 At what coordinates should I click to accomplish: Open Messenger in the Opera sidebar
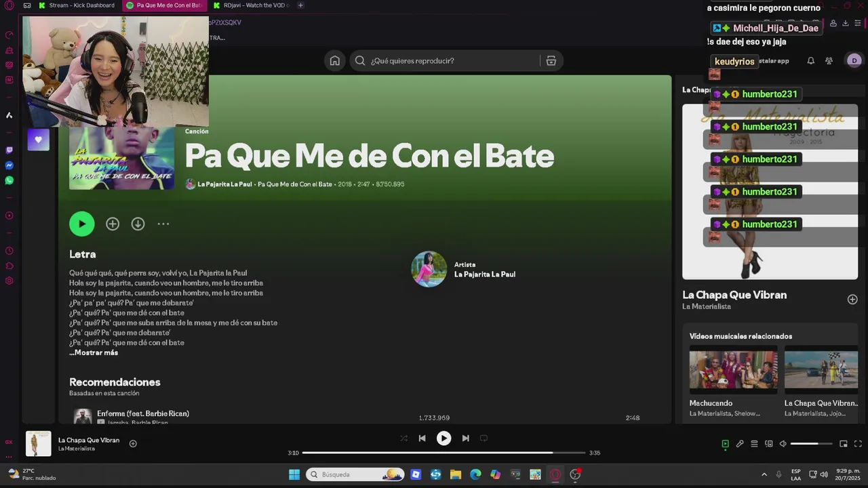9,165
